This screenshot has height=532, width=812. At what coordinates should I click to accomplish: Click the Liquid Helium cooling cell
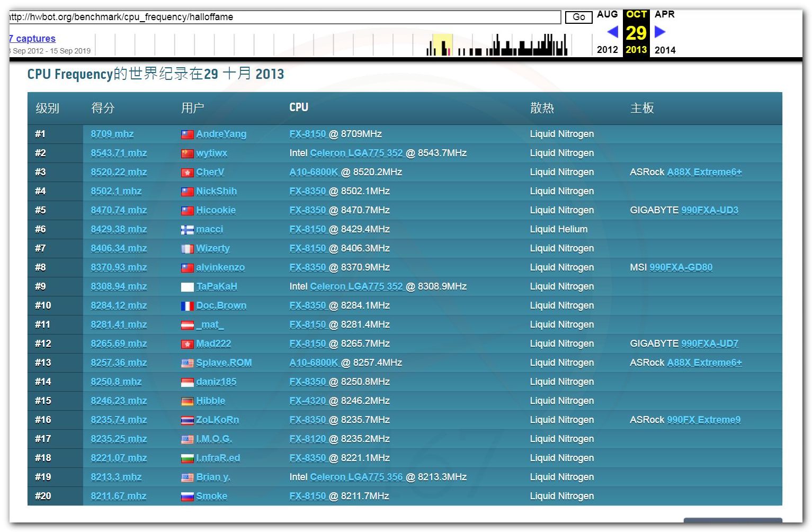559,229
